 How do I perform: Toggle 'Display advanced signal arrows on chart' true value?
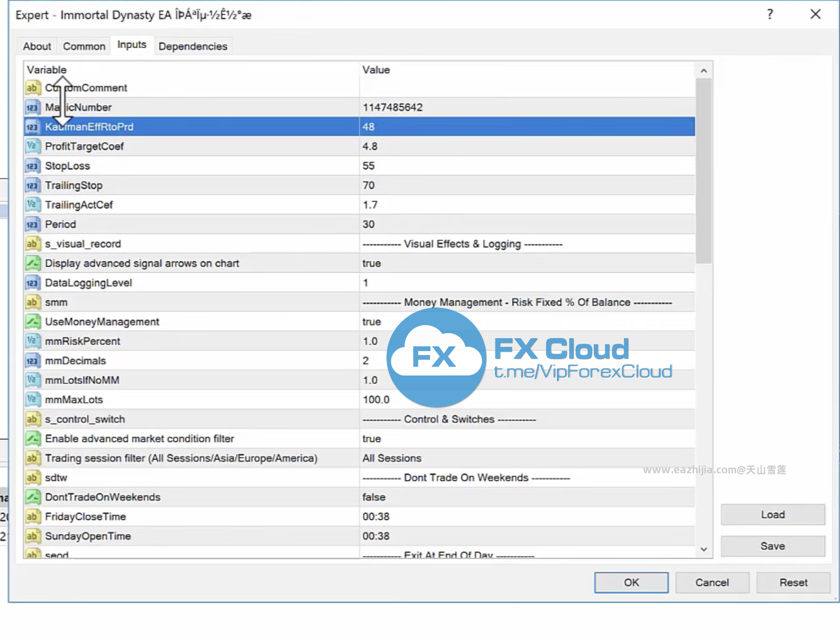pos(372,263)
